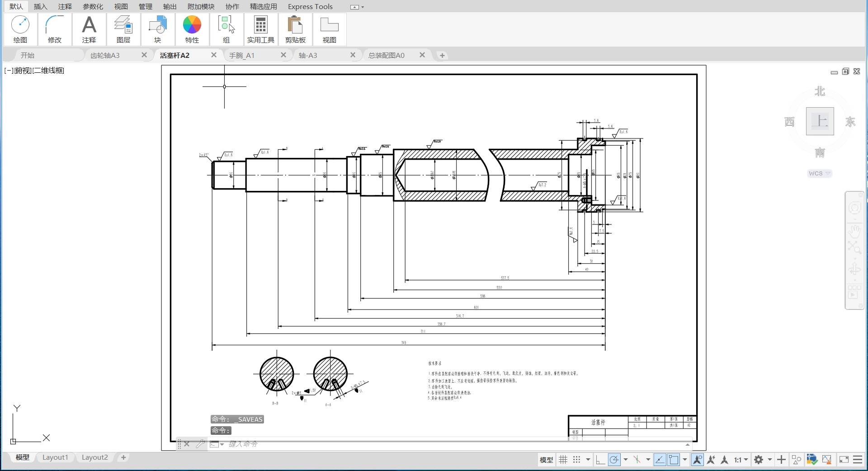Rotate view to 南 on ViewCube compass

click(820, 152)
